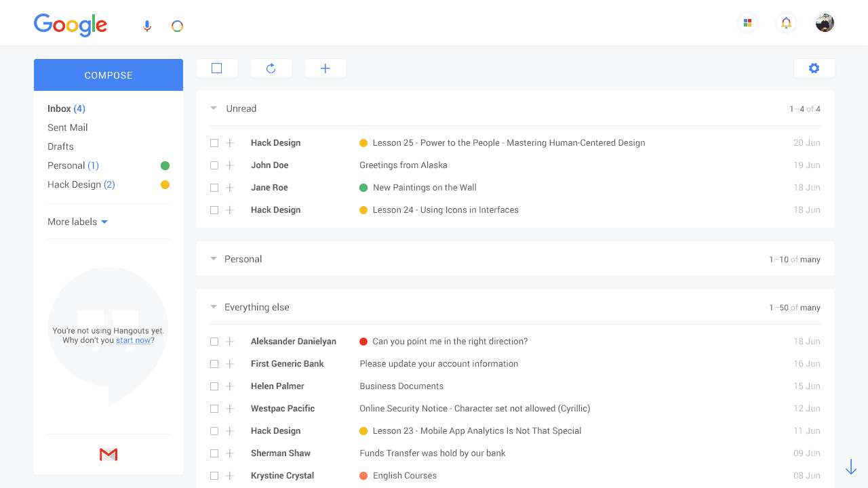
Task: Collapse the Everything else section
Action: coord(213,307)
